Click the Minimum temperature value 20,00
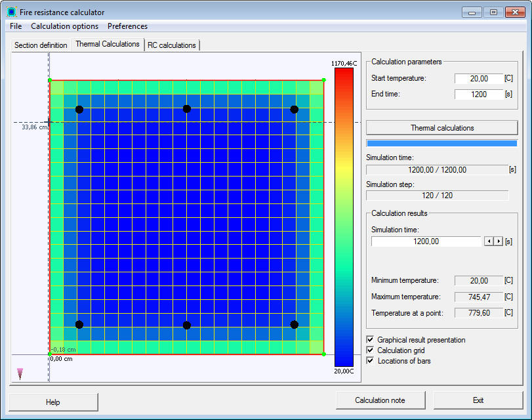The width and height of the screenshot is (532, 420). [x=479, y=281]
